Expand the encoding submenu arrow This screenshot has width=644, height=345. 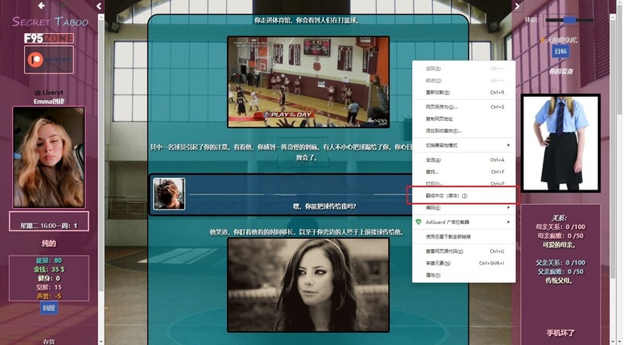pos(508,208)
